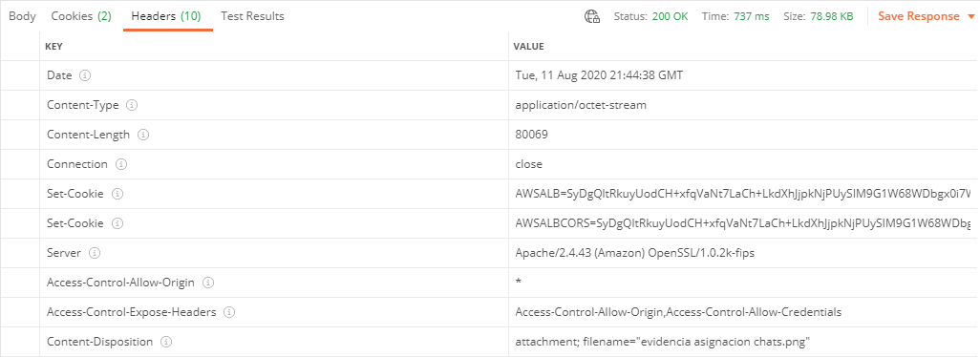Open the Test Results tab
The height and width of the screenshot is (357, 980).
click(252, 16)
